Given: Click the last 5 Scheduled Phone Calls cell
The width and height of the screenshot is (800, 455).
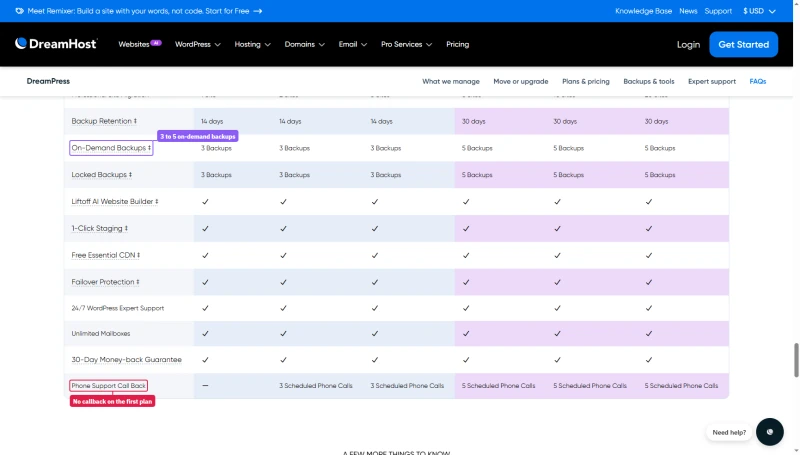Looking at the screenshot, I should (x=681, y=386).
